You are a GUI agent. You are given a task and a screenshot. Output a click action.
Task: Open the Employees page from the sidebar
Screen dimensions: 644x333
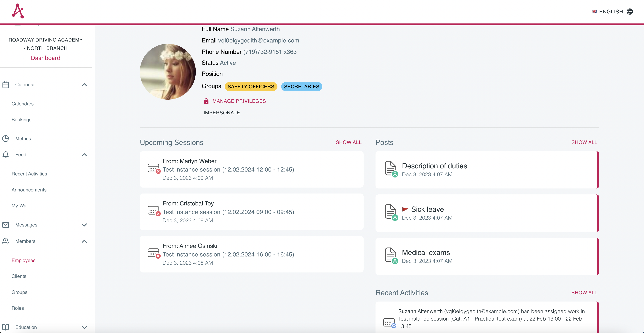coord(23,260)
